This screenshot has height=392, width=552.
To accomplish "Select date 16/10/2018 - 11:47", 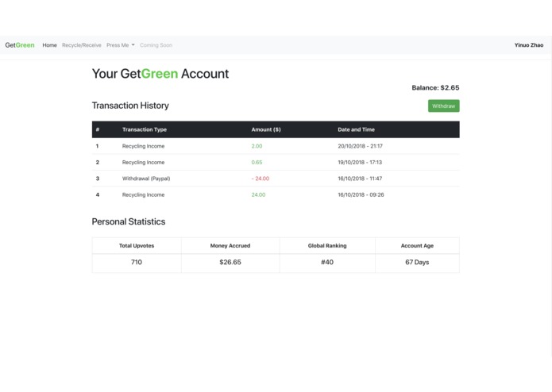I will [x=360, y=179].
